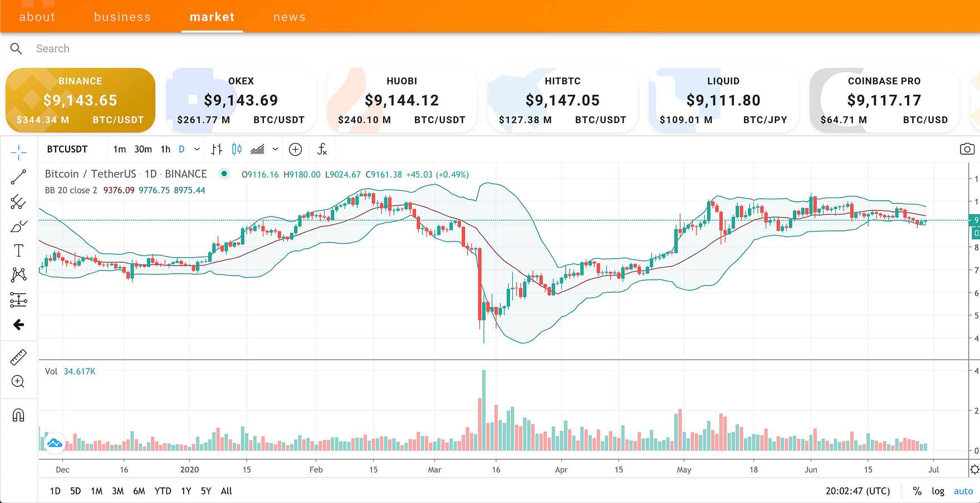Click the zoom in magnifier tool
Screen dimensions: 980x503
[x=18, y=382]
